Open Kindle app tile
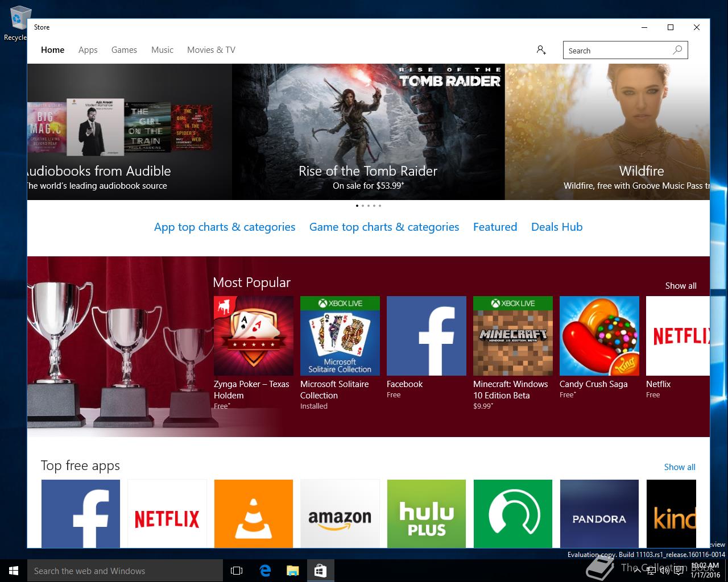Screen dimensions: 728x582 671,514
